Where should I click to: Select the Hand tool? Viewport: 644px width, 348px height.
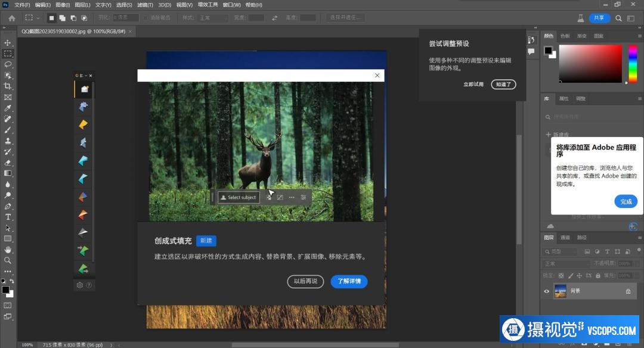[7, 250]
